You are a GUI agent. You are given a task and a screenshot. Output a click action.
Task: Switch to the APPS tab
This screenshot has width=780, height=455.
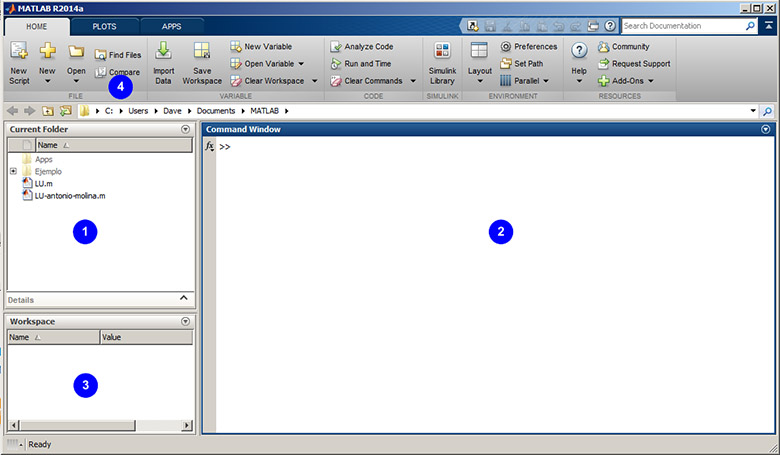[172, 27]
